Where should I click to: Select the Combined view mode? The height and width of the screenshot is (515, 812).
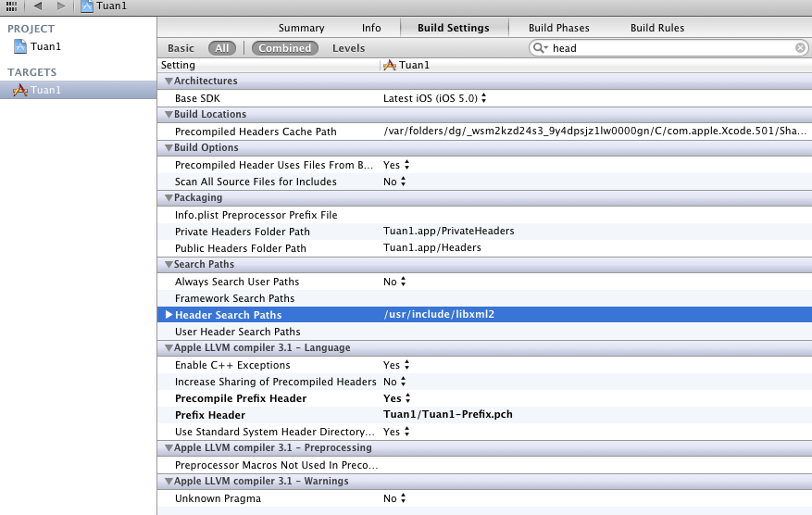[x=285, y=48]
